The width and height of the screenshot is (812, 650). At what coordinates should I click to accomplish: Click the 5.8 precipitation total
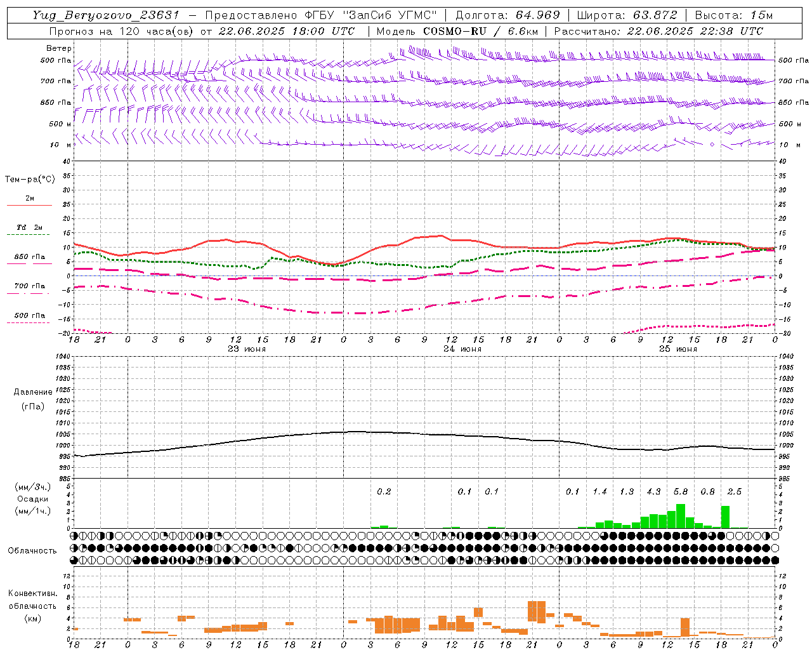[681, 492]
